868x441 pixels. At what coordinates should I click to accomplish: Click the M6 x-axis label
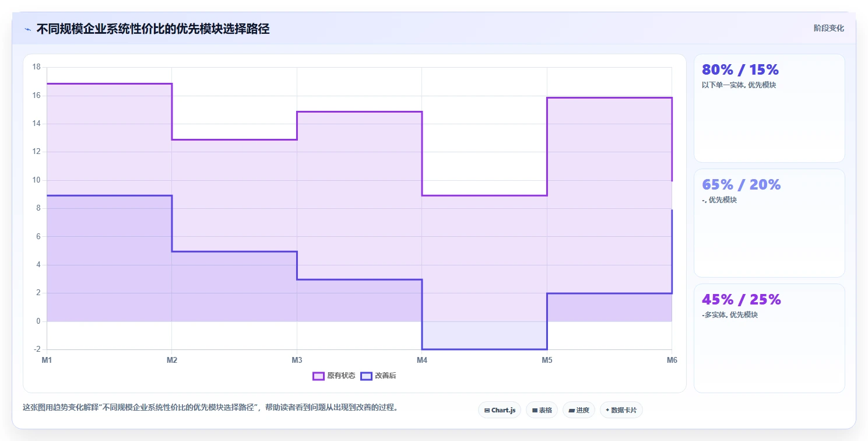point(672,360)
